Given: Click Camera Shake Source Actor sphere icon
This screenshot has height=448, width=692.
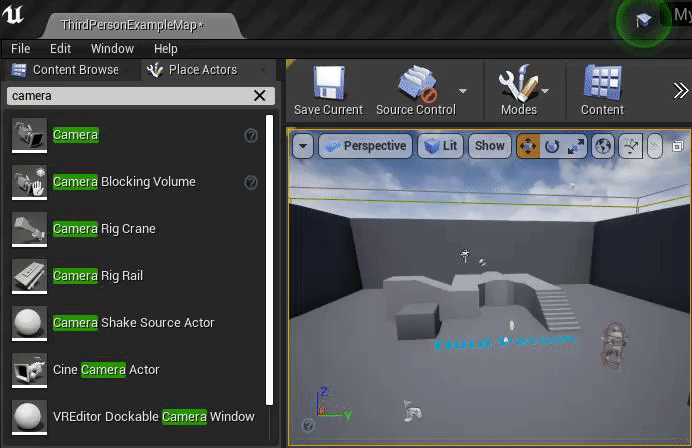Looking at the screenshot, I should pyautogui.click(x=29, y=323).
